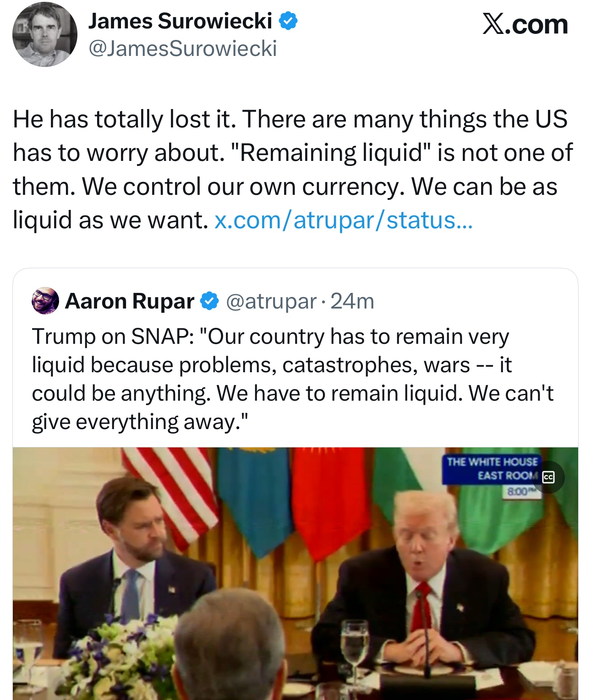The image size is (591, 700).
Task: Toggle closed captions CC on the video
Action: 548,477
